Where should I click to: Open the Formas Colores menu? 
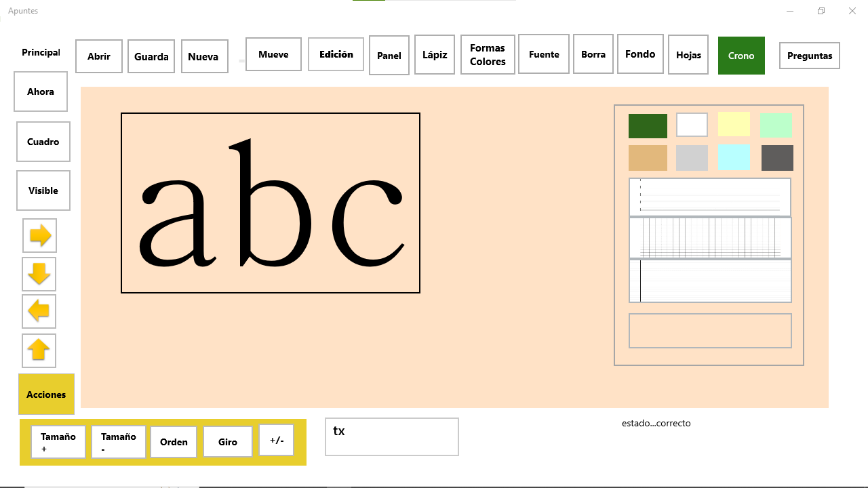coord(488,55)
